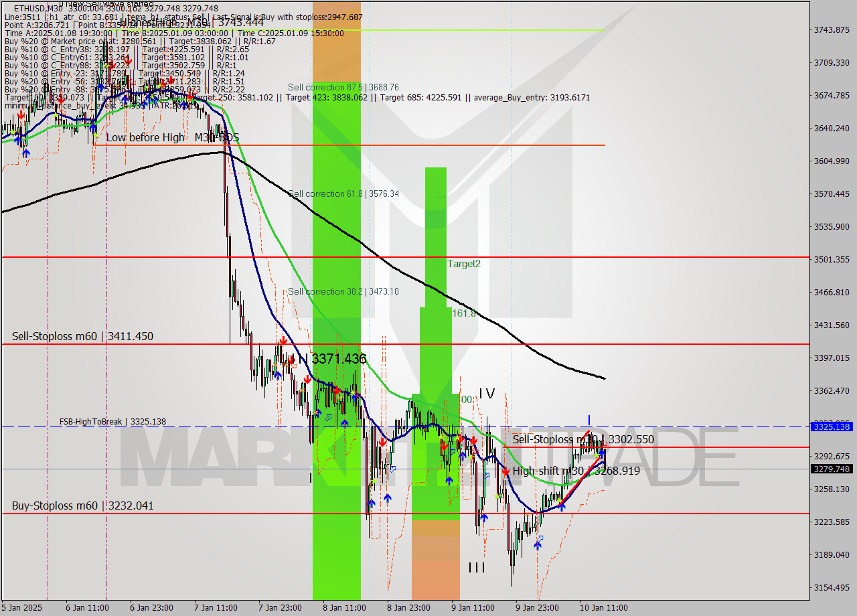This screenshot has width=857, height=616.
Task: Click the 'I I I' wave label
Action: [477, 568]
